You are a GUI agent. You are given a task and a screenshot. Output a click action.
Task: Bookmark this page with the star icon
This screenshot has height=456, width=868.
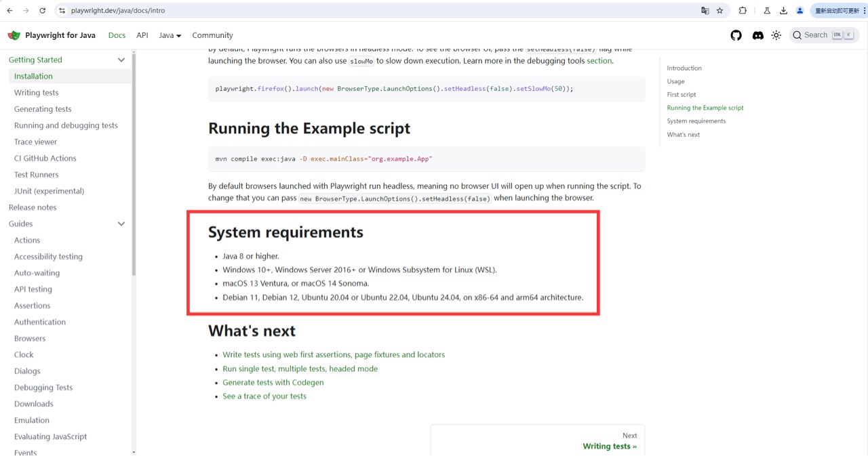tap(719, 11)
